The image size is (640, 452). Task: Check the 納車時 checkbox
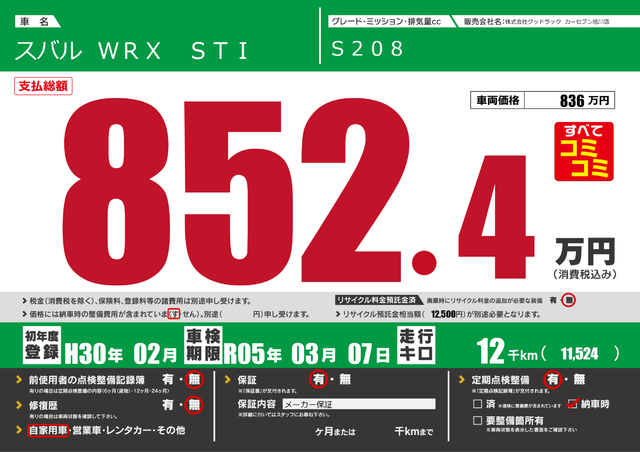click(x=572, y=404)
